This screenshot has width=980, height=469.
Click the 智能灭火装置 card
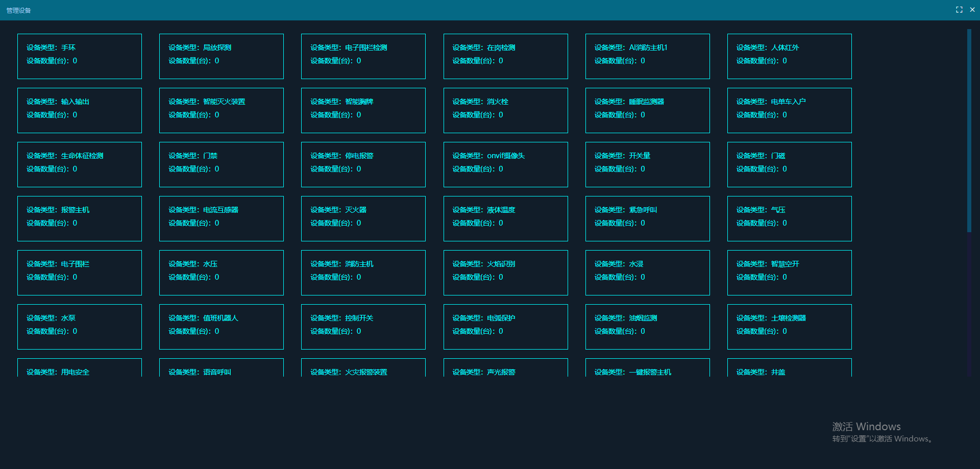222,110
